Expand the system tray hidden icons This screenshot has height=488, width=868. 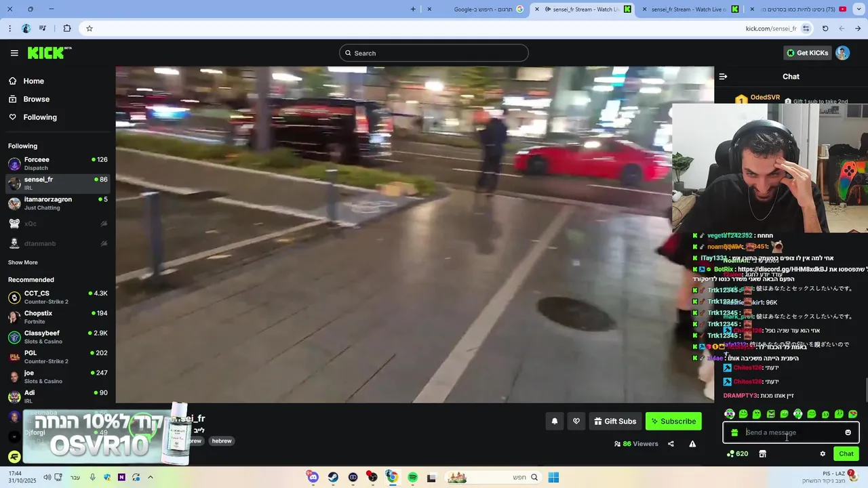pyautogui.click(x=150, y=477)
